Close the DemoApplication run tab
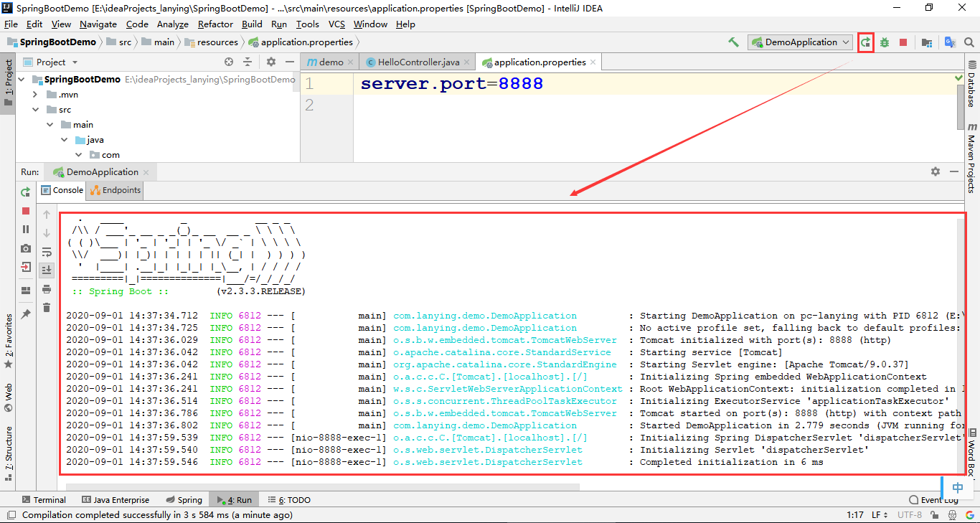Screen dimensions: 980x523 [146, 172]
